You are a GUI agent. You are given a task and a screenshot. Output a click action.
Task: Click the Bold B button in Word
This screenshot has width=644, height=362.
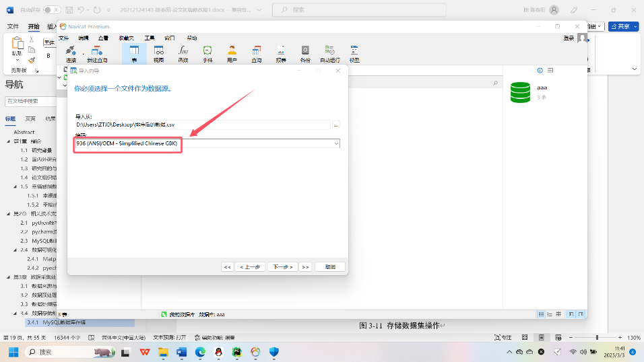click(x=49, y=56)
